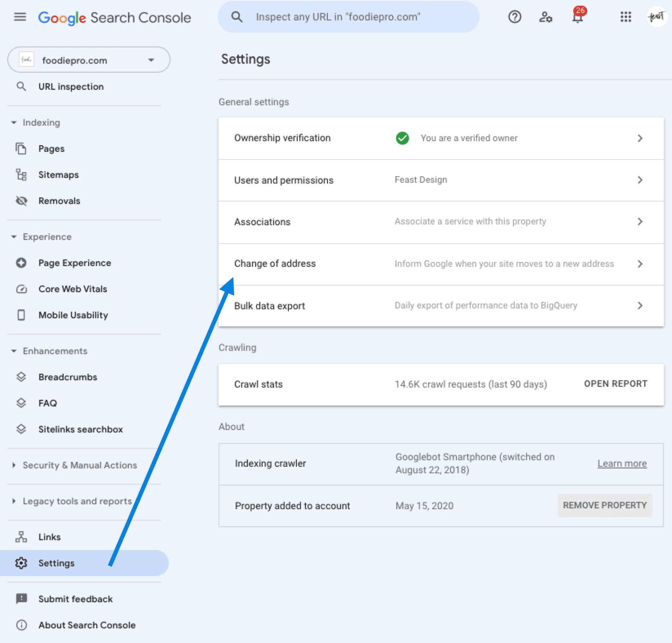Click '14.6K crawl requests (last 90 days)' text
Screen dimensions: 672x643
click(x=471, y=384)
